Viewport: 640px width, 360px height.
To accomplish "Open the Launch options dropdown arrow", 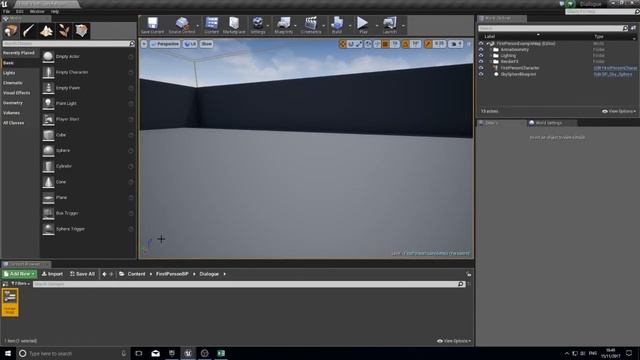I will [x=403, y=26].
